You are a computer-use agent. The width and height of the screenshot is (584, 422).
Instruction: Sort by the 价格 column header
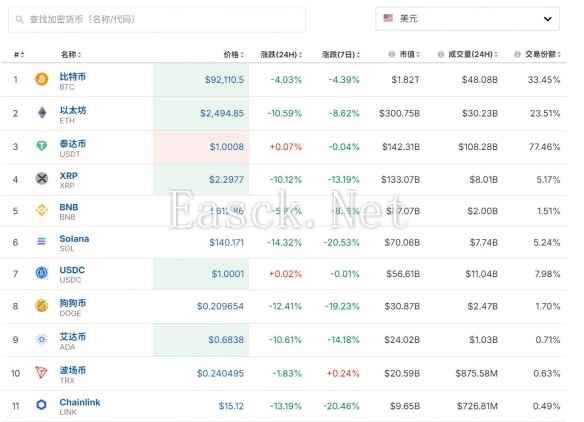click(x=234, y=54)
